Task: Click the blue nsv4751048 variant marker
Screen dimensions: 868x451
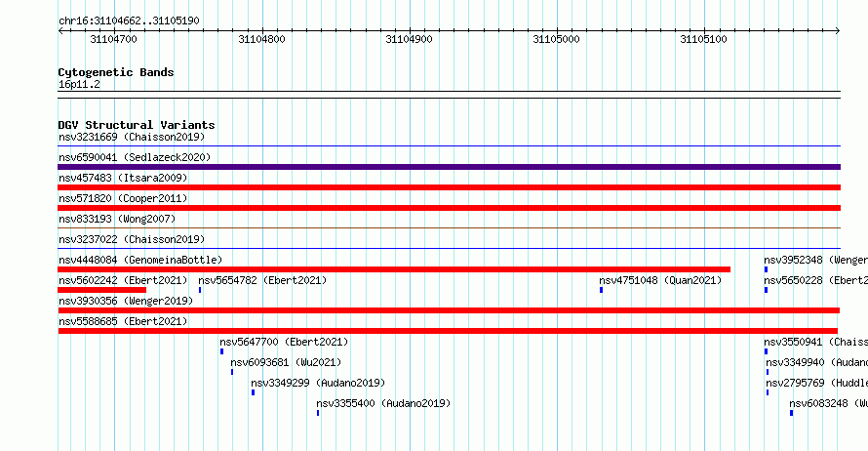Action: (x=601, y=290)
